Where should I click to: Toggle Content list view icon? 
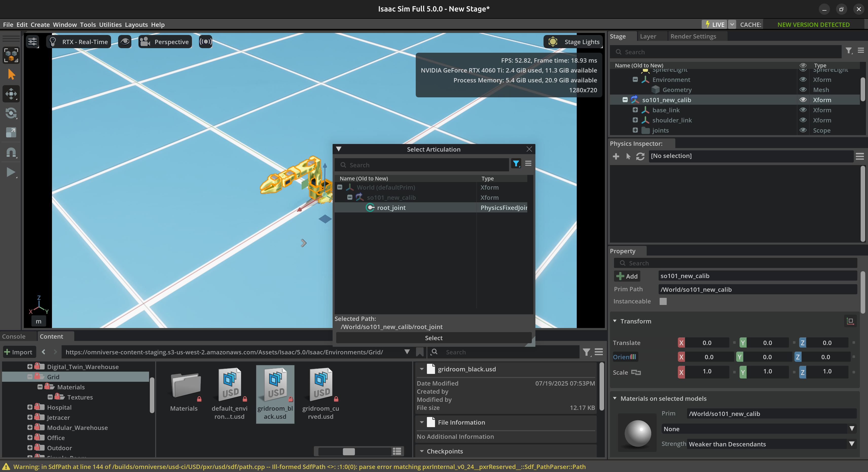coord(397,451)
